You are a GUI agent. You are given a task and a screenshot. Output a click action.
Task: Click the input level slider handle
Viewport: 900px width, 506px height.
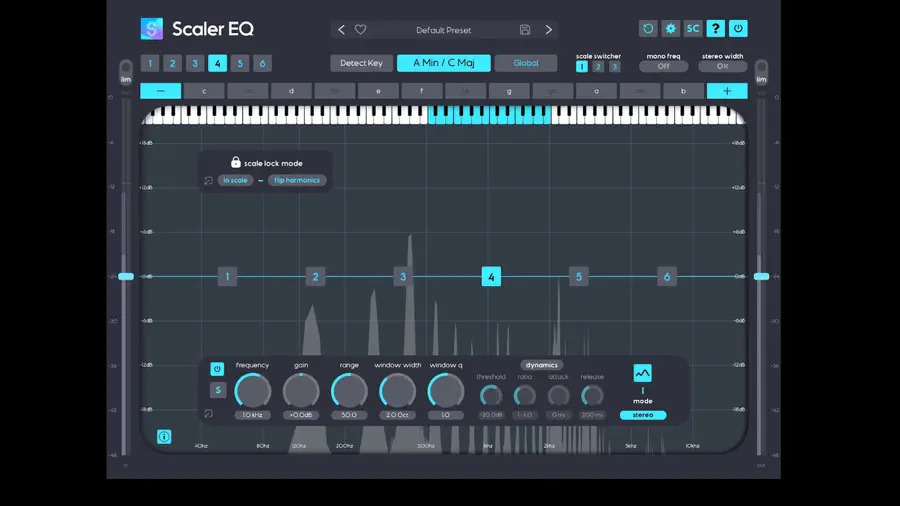click(126, 277)
